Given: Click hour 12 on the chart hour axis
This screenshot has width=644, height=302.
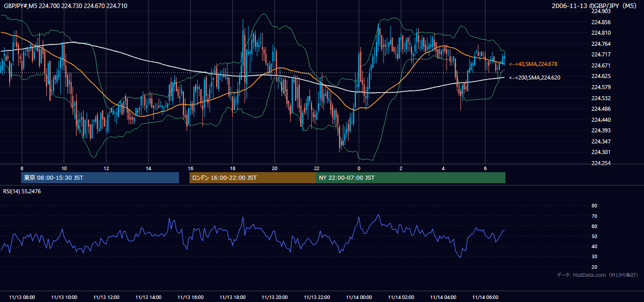Looking at the screenshot, I should coord(106,168).
